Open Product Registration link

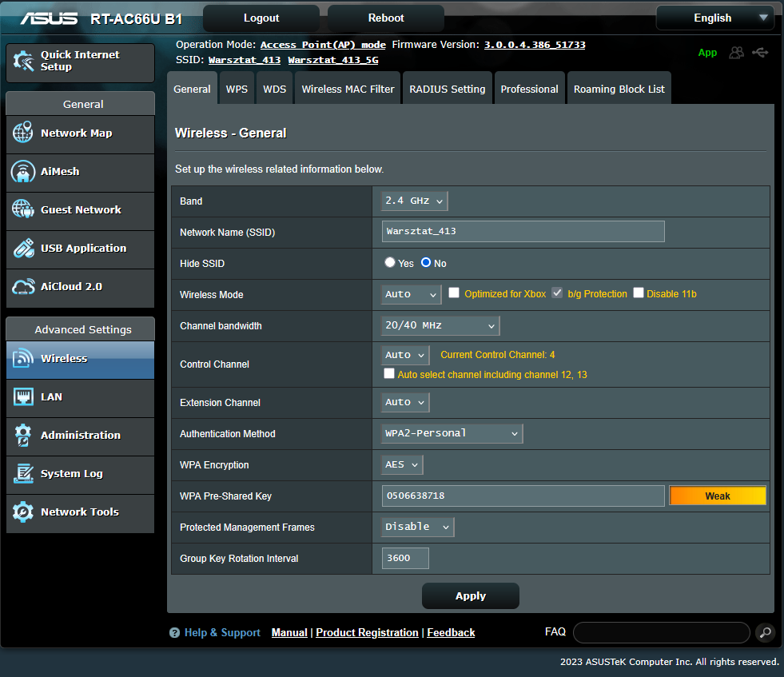(x=367, y=632)
